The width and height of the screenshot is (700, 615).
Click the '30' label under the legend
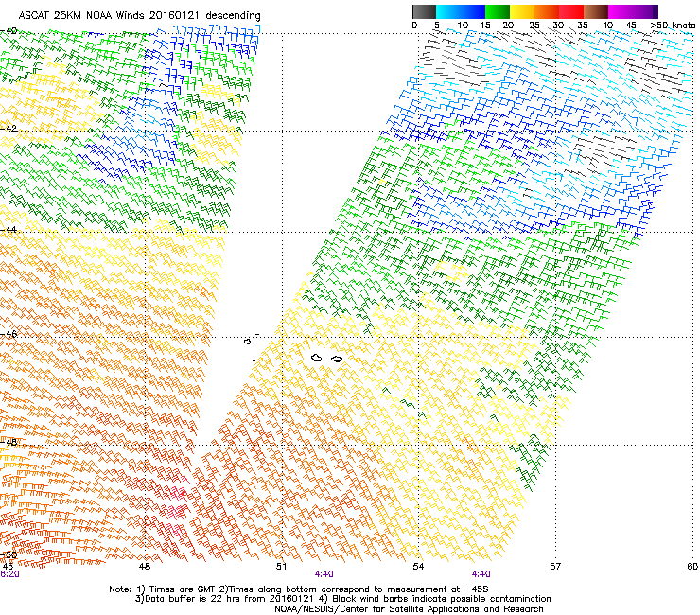558,25
